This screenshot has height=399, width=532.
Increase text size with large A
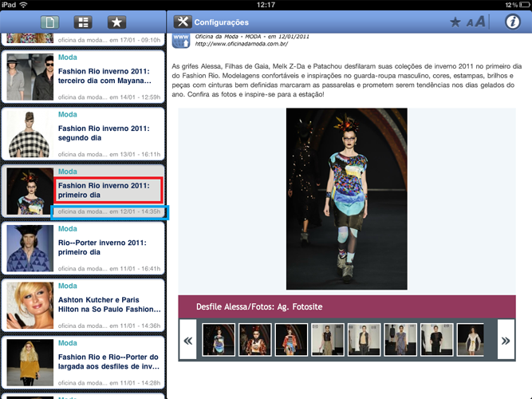click(x=479, y=22)
